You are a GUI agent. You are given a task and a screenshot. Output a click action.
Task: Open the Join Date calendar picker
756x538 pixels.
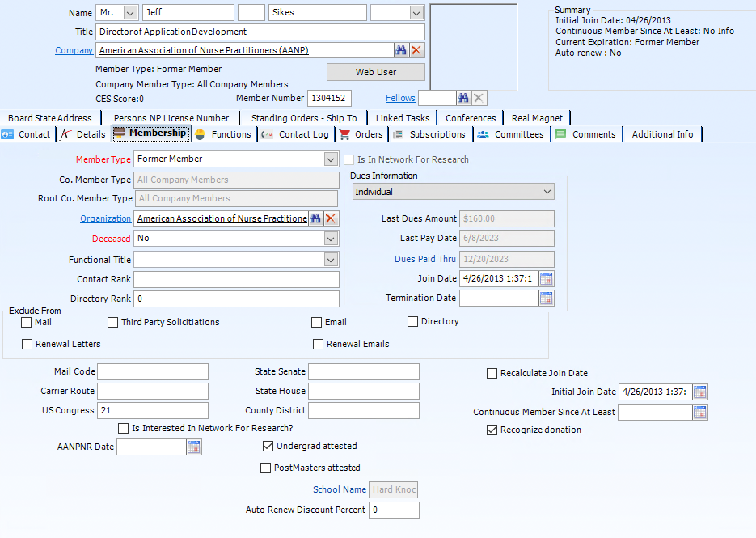tap(547, 278)
